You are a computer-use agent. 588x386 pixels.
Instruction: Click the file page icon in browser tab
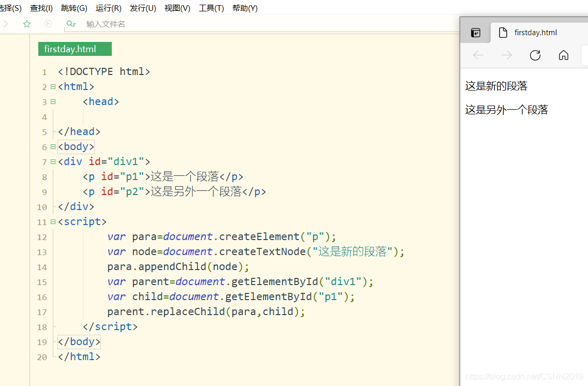pos(503,33)
